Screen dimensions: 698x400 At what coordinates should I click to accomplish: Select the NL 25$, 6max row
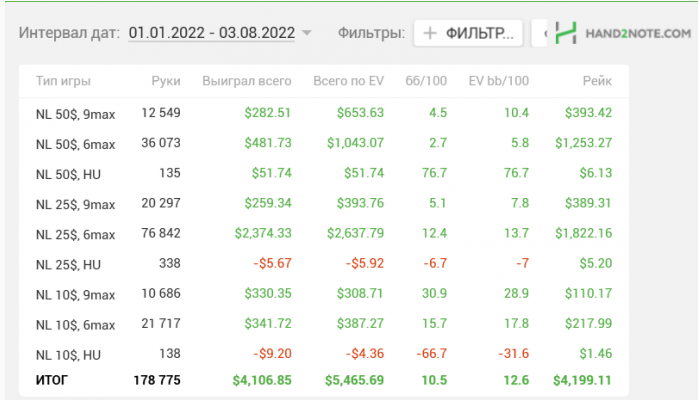click(75, 234)
